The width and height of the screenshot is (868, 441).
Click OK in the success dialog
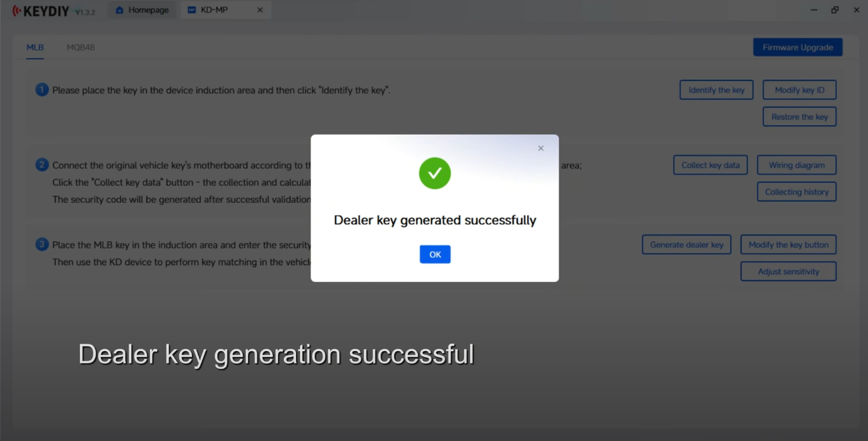pos(435,254)
